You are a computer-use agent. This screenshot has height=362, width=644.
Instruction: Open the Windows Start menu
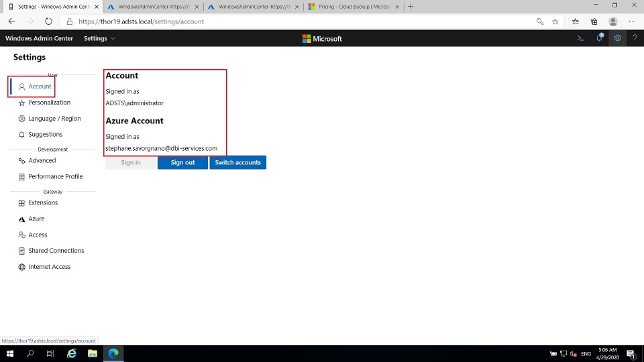[10, 354]
